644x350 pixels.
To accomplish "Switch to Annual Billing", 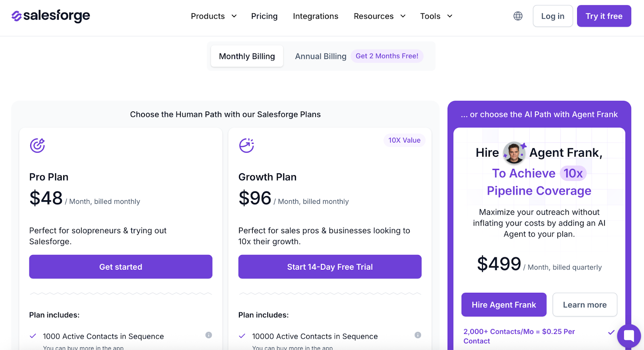I will coord(320,56).
